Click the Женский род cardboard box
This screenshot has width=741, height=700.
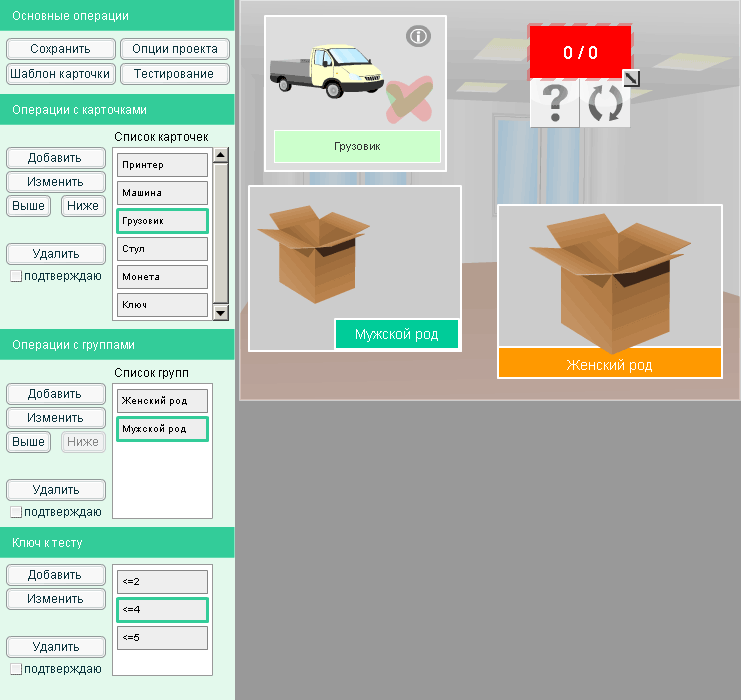click(x=610, y=283)
